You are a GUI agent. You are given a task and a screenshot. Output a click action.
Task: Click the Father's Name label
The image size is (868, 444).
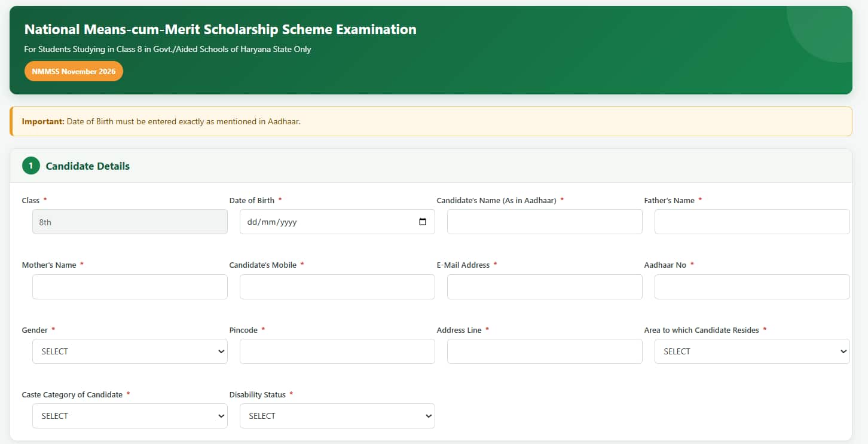[670, 200]
